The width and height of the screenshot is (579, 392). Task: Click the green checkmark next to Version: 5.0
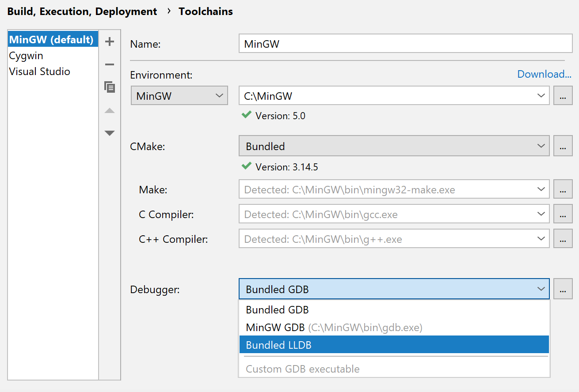pyautogui.click(x=247, y=115)
